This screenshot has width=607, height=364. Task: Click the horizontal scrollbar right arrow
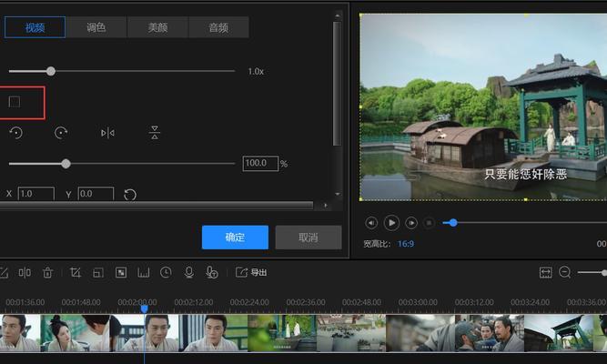point(326,206)
